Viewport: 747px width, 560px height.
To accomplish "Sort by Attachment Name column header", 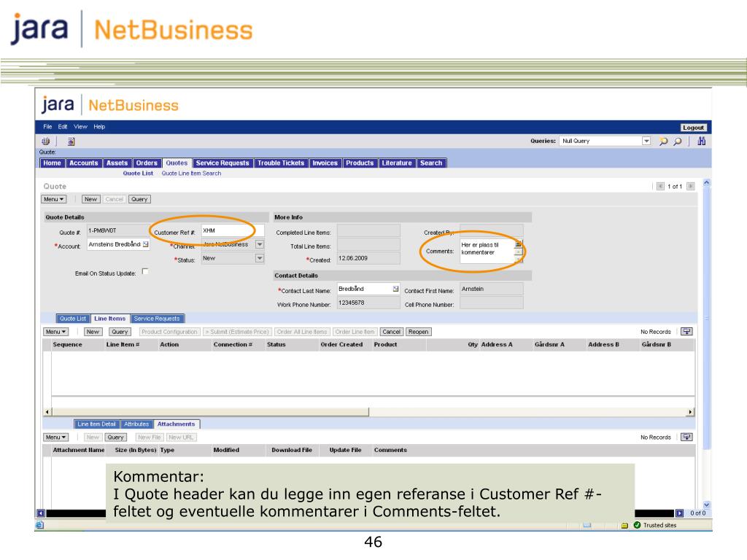I will coord(79,450).
